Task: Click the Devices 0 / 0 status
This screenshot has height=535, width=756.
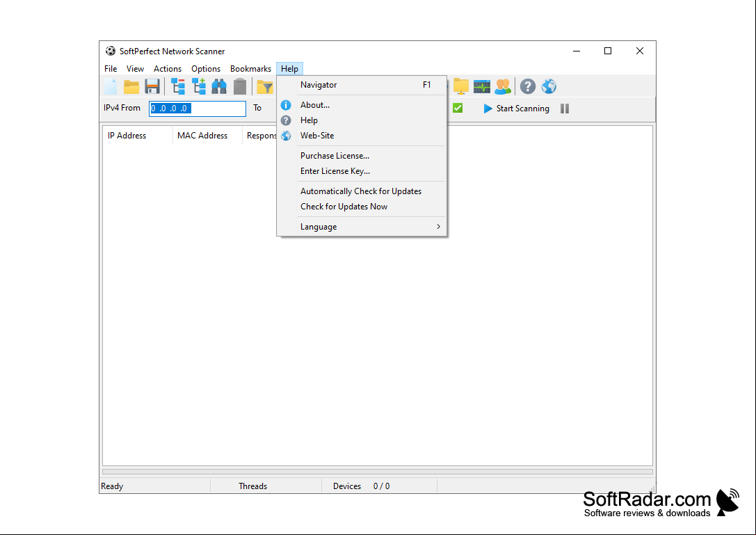Action: coord(361,486)
